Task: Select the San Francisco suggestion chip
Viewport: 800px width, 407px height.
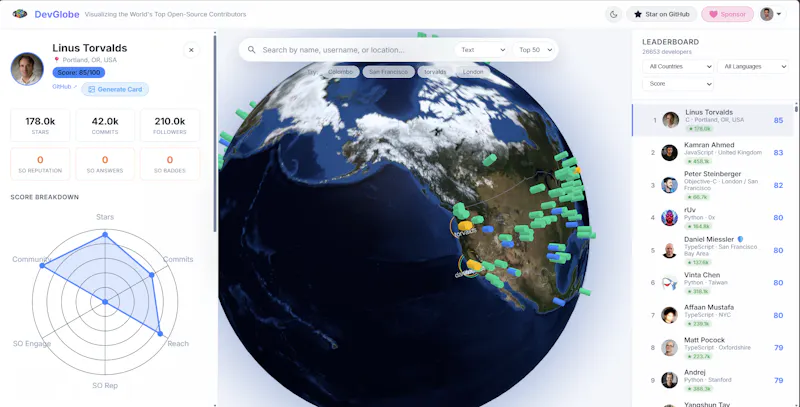Action: point(388,72)
